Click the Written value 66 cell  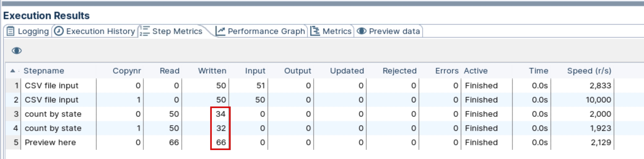tap(221, 142)
